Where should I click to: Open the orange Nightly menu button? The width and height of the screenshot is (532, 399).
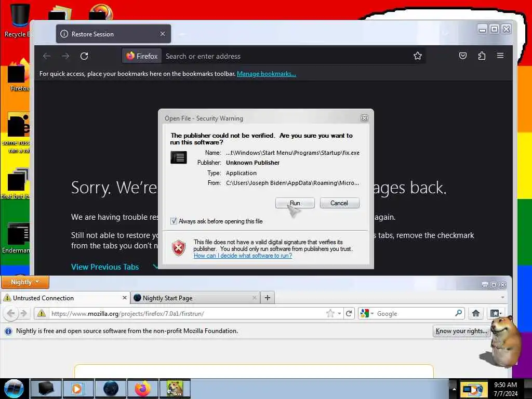[25, 282]
